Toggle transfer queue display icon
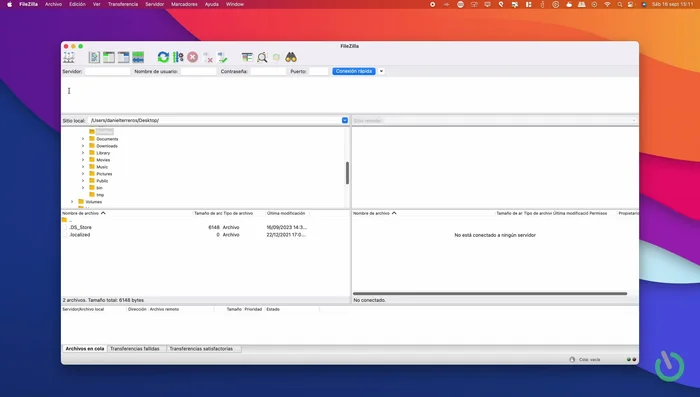700x397 pixels. [x=138, y=57]
